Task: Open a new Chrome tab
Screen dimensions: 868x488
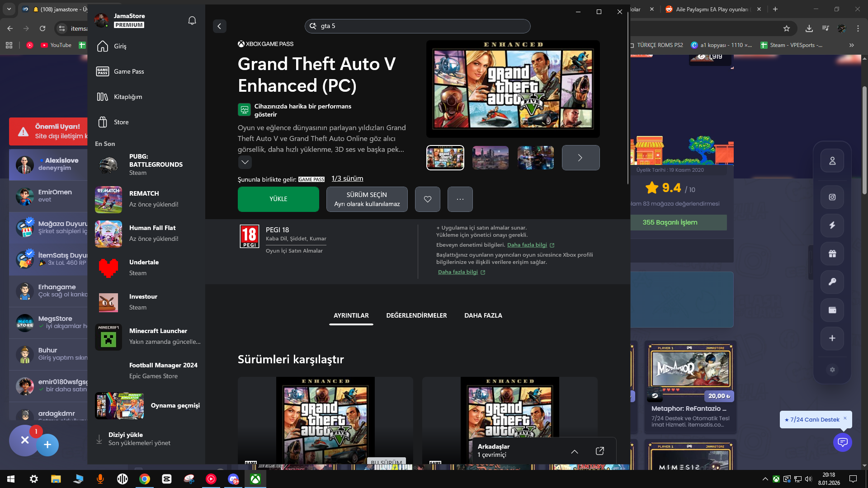Action: [775, 9]
